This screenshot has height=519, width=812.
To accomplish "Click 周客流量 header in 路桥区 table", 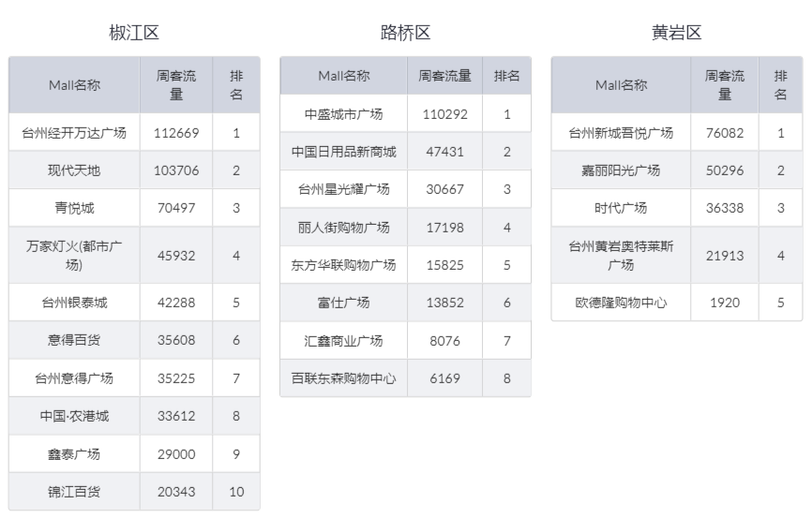I will [444, 76].
